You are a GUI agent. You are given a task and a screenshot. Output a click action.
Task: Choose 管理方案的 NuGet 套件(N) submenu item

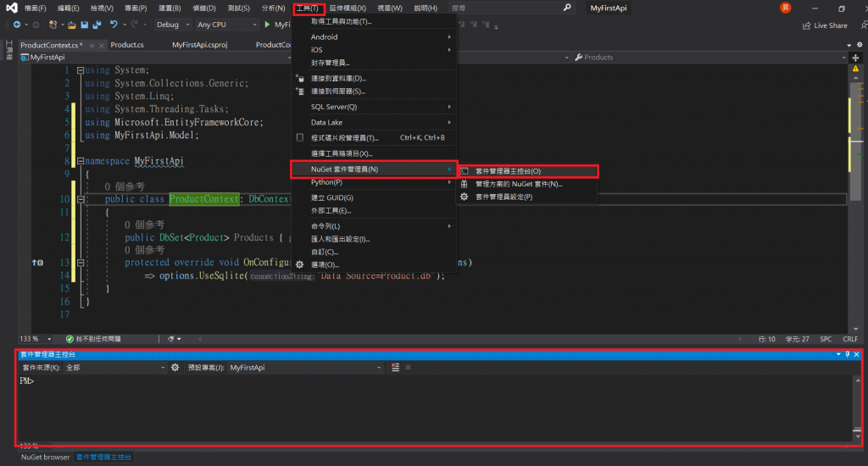[x=528, y=185]
